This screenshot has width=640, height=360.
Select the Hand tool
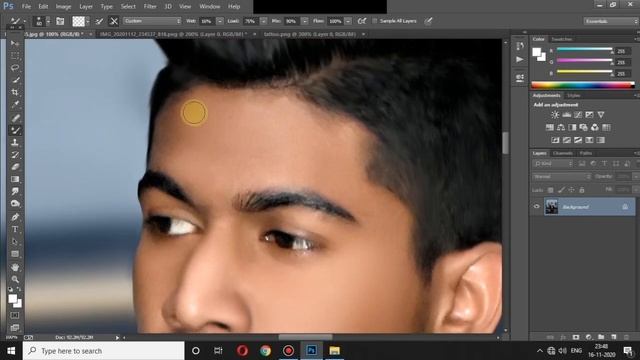[15, 267]
